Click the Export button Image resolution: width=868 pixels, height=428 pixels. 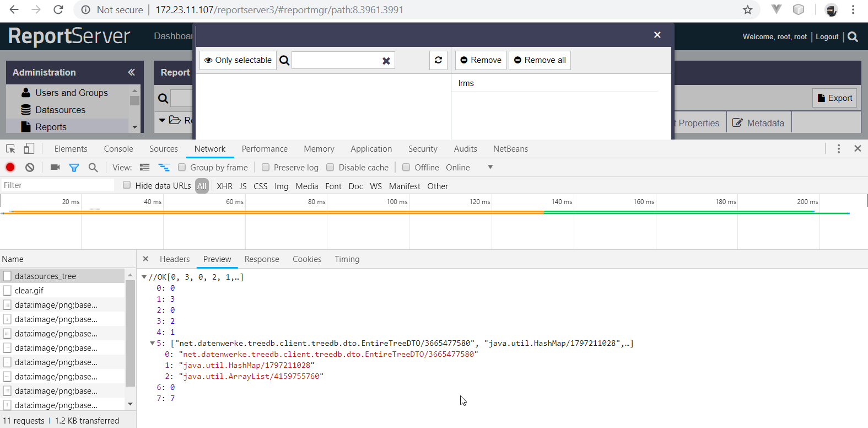point(834,98)
